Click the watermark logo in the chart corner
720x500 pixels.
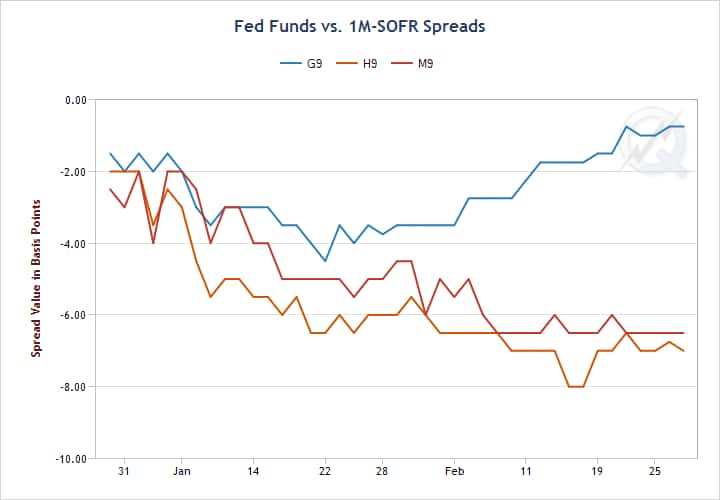654,140
